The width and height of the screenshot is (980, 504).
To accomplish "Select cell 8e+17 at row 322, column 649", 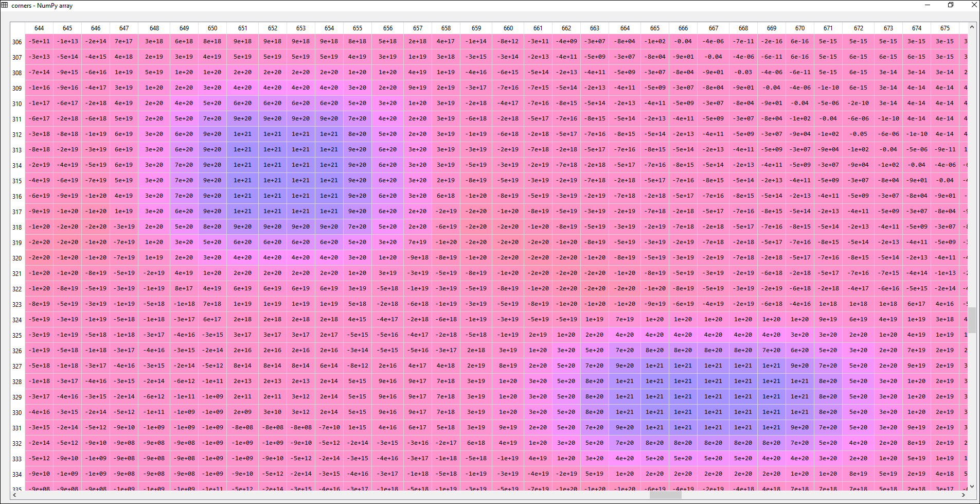I will pos(184,288).
